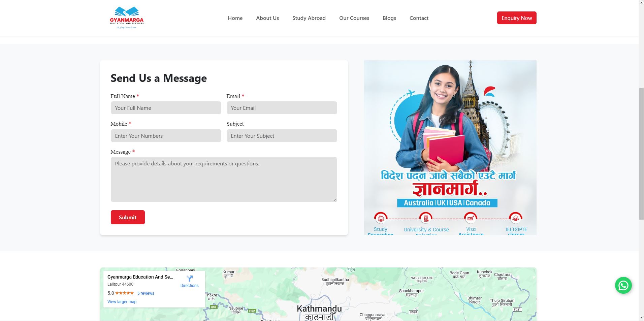Image resolution: width=644 pixels, height=321 pixels.
Task: Click the Study Counseling icon on banner
Action: (381, 218)
